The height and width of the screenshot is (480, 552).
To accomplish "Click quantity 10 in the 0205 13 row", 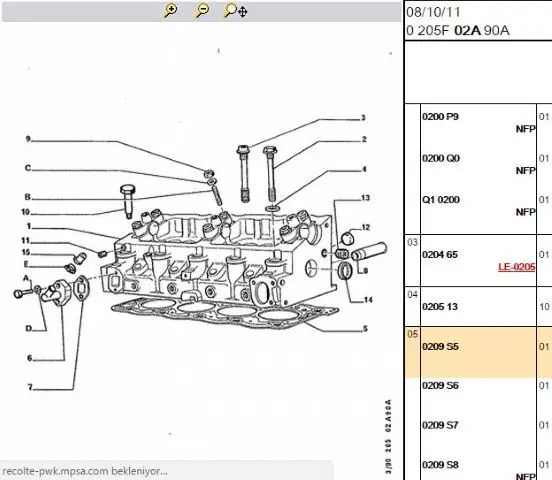I will click(544, 307).
